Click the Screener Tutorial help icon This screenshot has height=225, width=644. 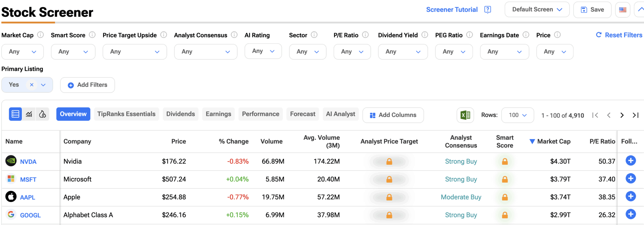(487, 10)
